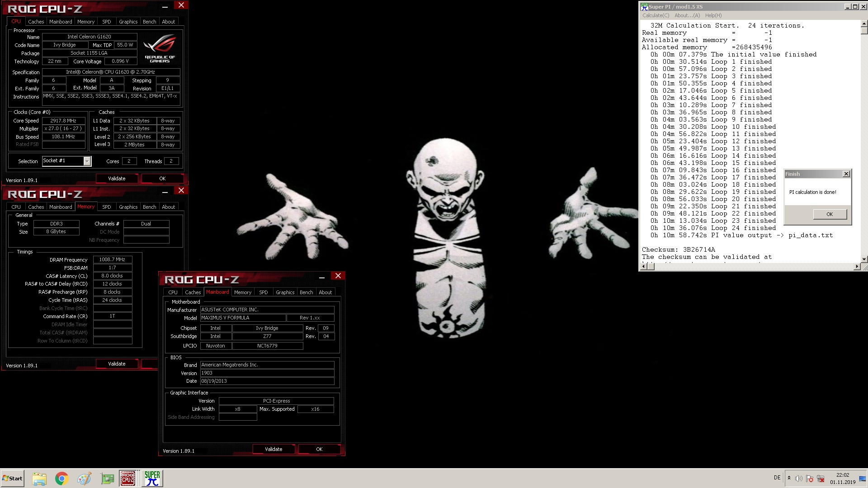Click the clock showing 22:02
Screen dimensions: 868x488
(x=842, y=475)
